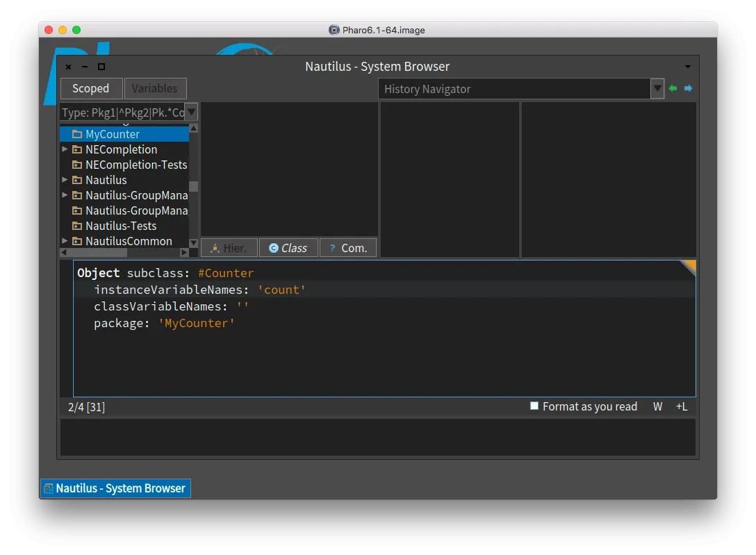Click the macOS green zoom button
The image size is (756, 555).
click(x=76, y=30)
